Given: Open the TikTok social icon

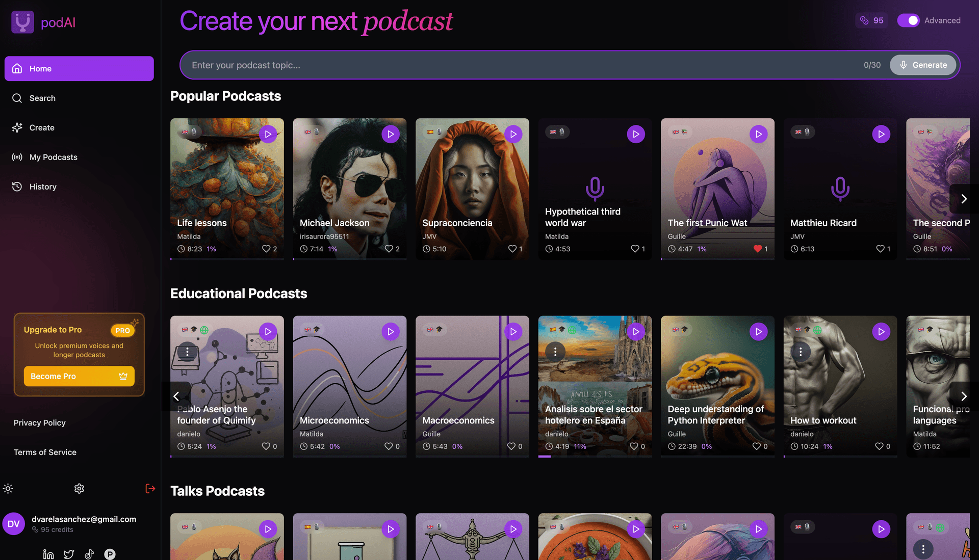Looking at the screenshot, I should [89, 554].
